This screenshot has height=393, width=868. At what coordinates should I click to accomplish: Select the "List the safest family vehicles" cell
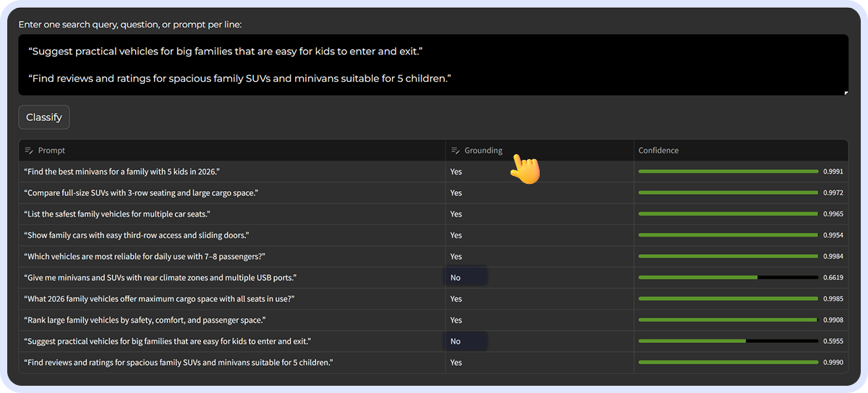click(117, 214)
